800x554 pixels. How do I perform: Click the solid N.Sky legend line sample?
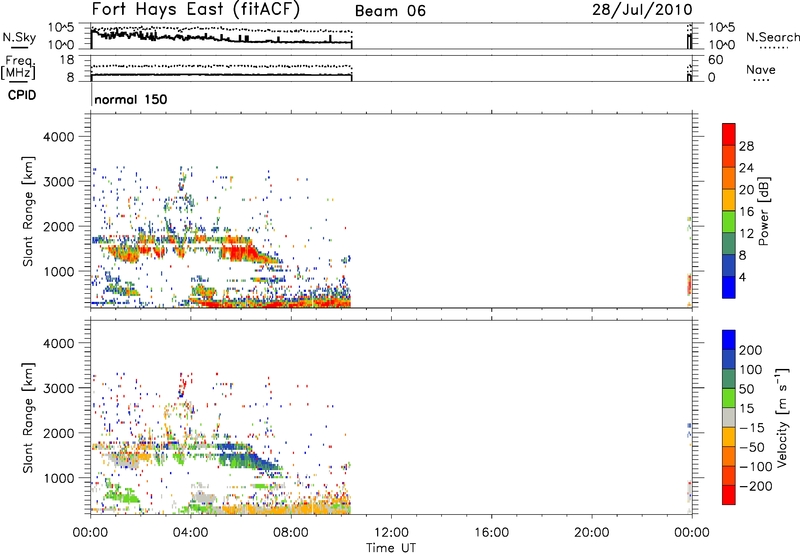[19, 48]
